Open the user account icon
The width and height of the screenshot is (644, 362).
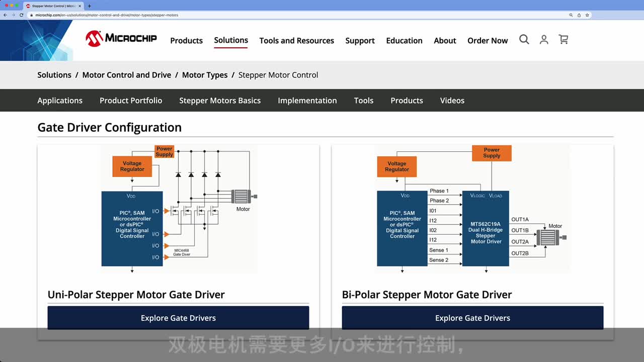(544, 40)
